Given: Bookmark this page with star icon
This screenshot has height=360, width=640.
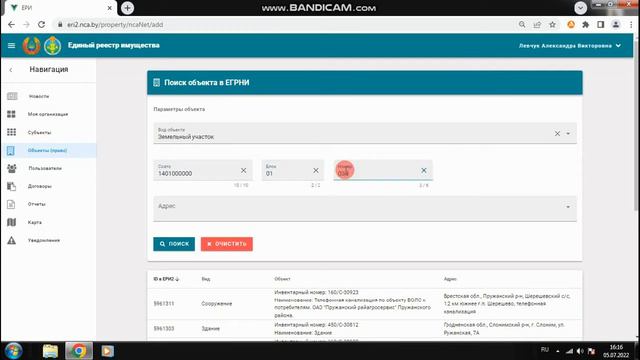Looking at the screenshot, I should click(552, 24).
